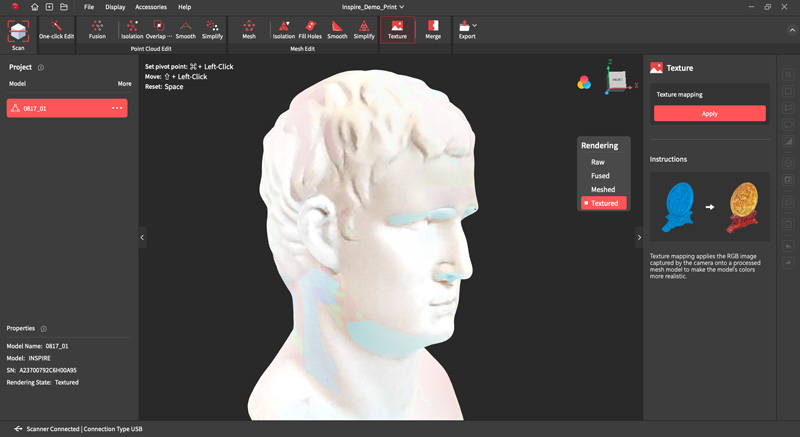The width and height of the screenshot is (800, 437).
Task: Apply Mesh Edit Smooth tool
Action: pos(337,30)
